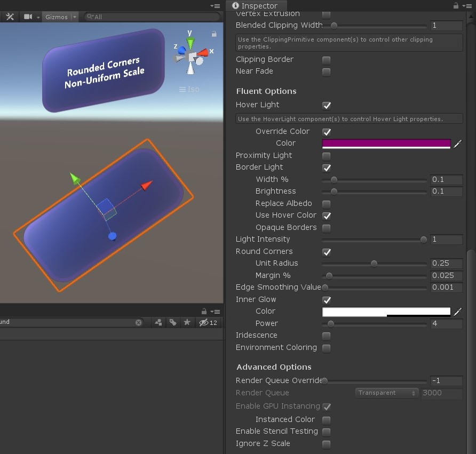Click the Margin % value field

[x=446, y=276]
